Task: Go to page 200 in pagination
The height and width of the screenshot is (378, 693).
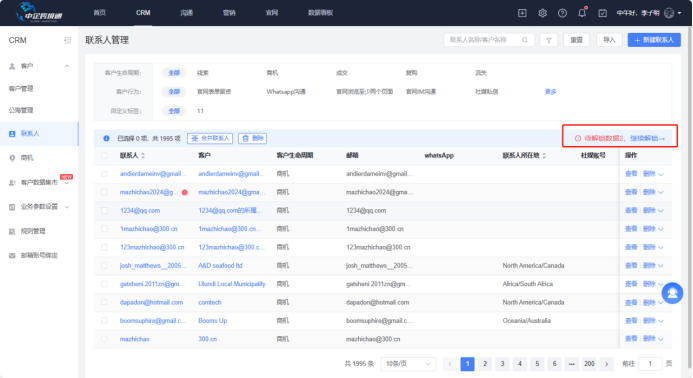Action: [x=589, y=364]
